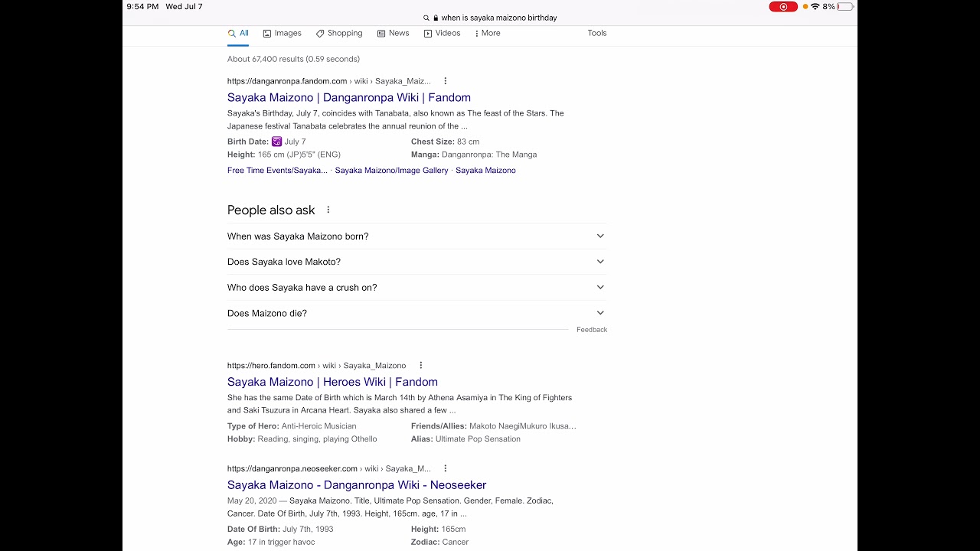Image resolution: width=980 pixels, height=551 pixels.
Task: Tap the 'Type of Hero: Anti-Heroic Musician' text
Action: coord(292,426)
